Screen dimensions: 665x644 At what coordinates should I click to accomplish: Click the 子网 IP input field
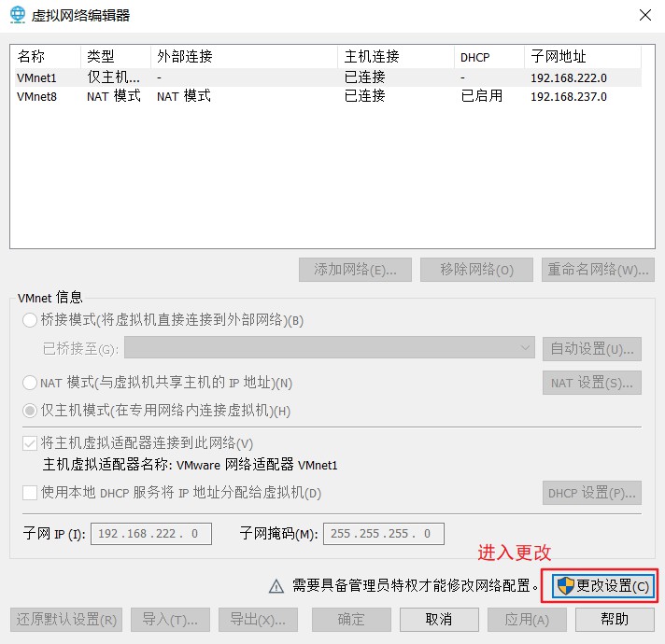click(x=151, y=534)
